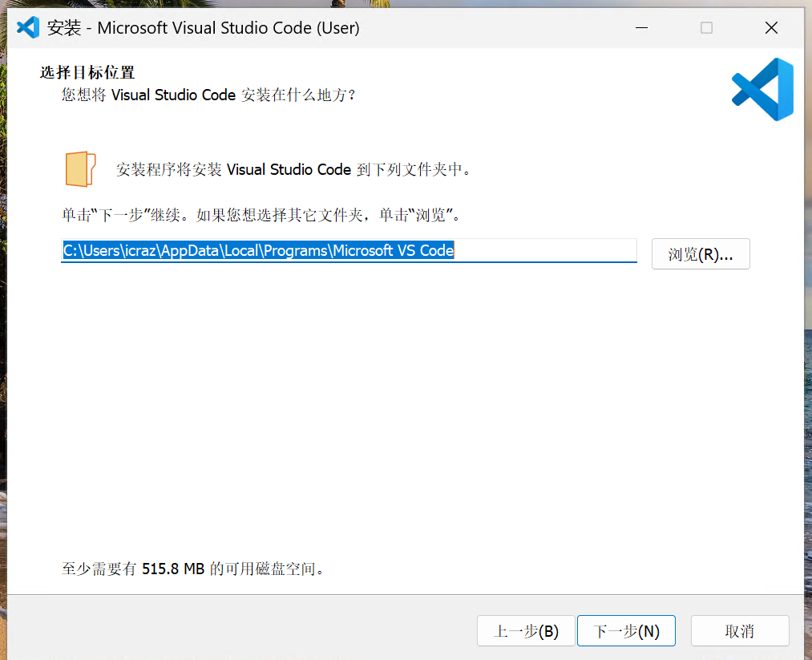
Task: Cancel setup with 取消 button
Action: tap(739, 631)
